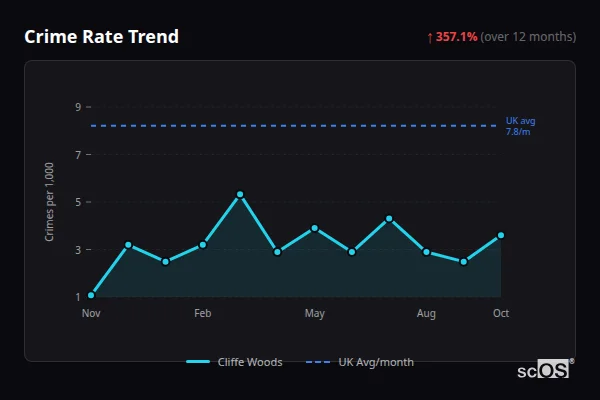The height and width of the screenshot is (400, 600).
Task: Click the 'UK avg 7.8/m' label
Action: pos(520,126)
